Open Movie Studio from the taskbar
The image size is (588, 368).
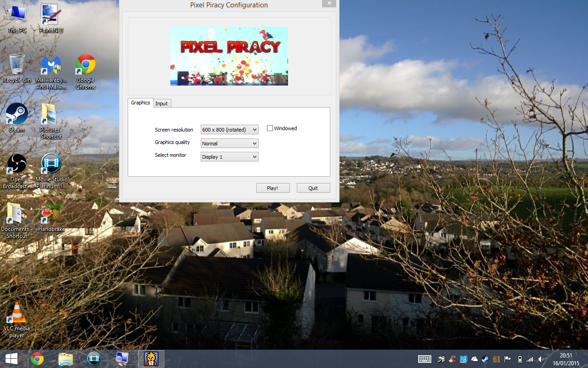point(94,359)
